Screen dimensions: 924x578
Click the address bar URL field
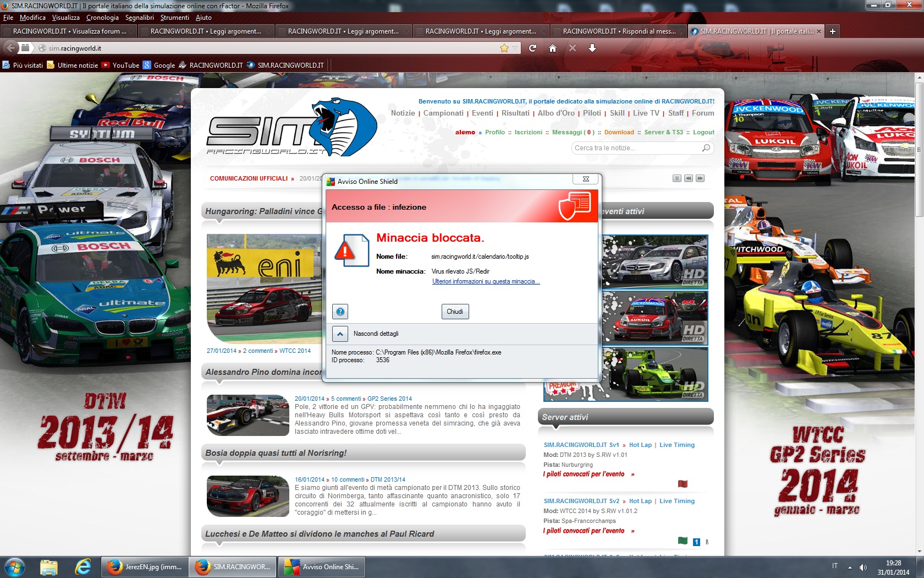click(x=269, y=48)
